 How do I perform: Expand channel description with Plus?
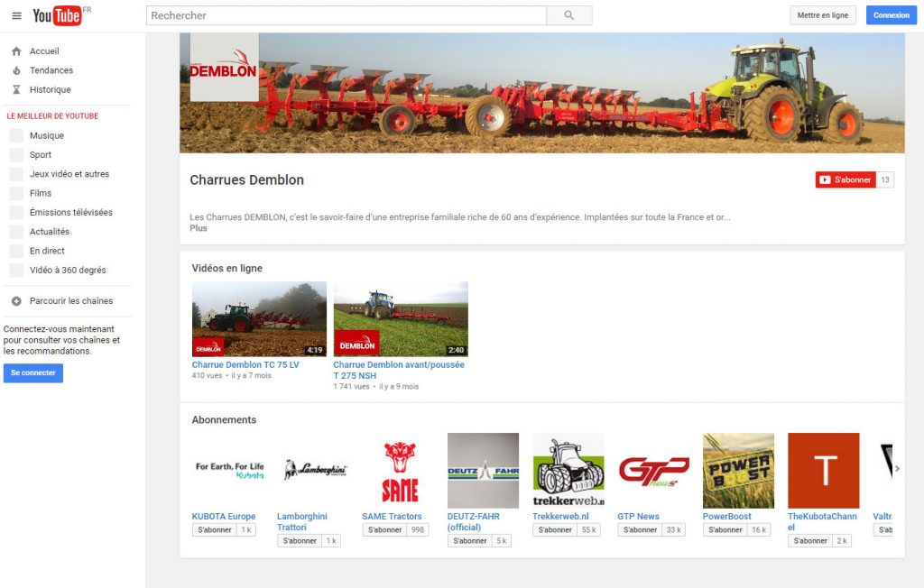pos(199,228)
